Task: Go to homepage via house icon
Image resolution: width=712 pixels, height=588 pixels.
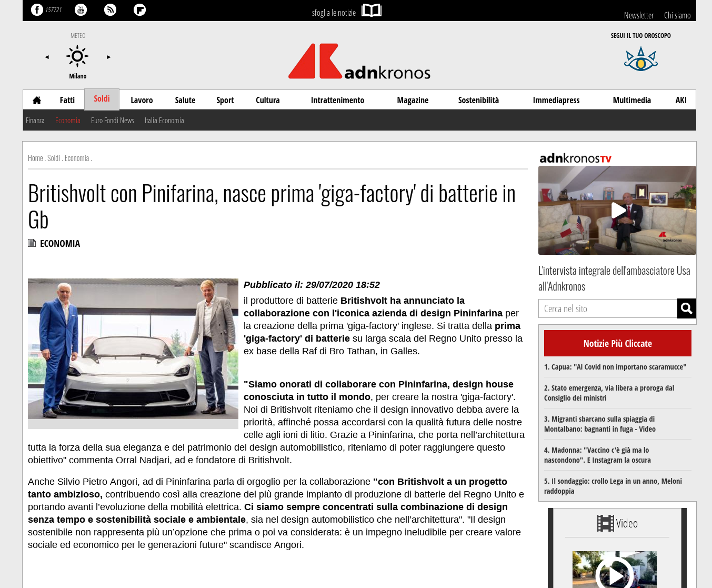Action: coord(37,100)
